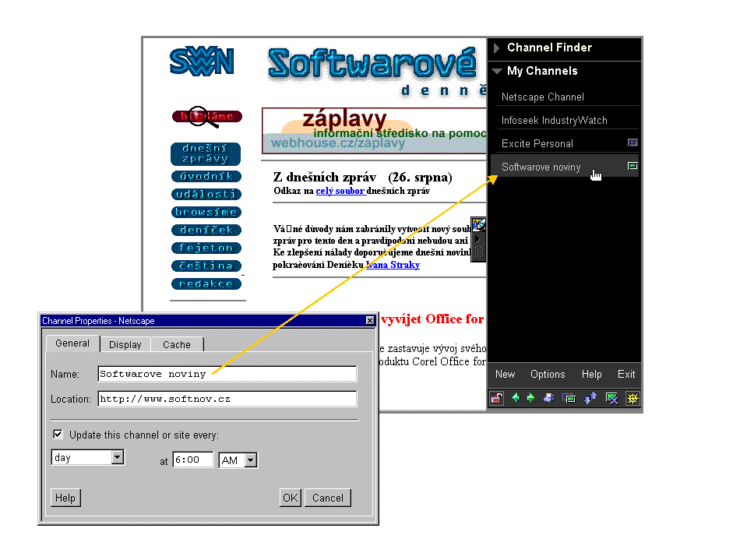Click the 'redakce' navigation button
Viewport: 747px width, 560px height.
(x=206, y=284)
